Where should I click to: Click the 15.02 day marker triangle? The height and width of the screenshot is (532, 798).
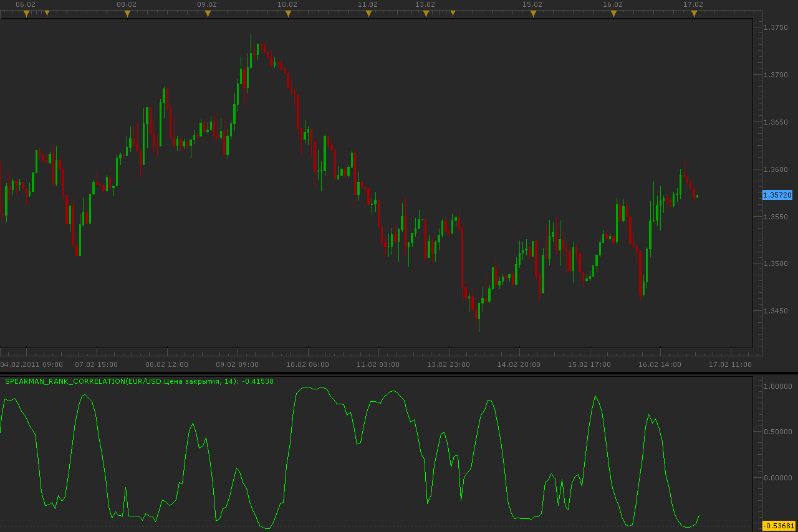533,13
